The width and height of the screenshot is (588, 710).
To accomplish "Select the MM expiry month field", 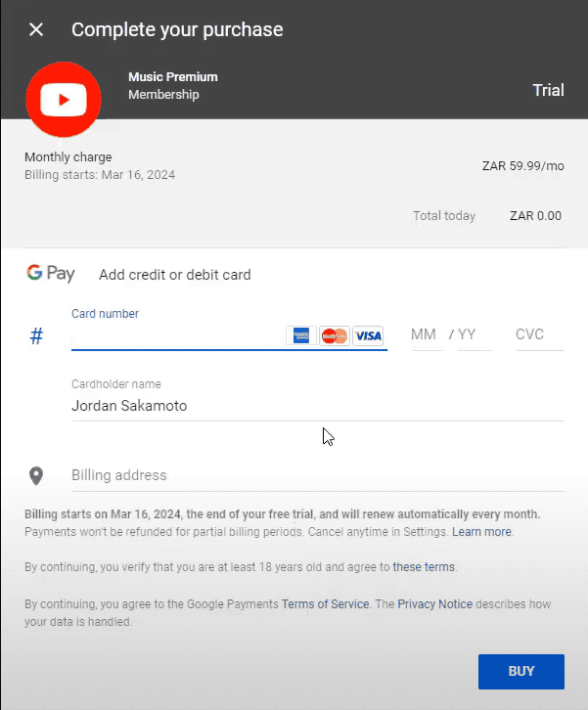I will pos(427,335).
